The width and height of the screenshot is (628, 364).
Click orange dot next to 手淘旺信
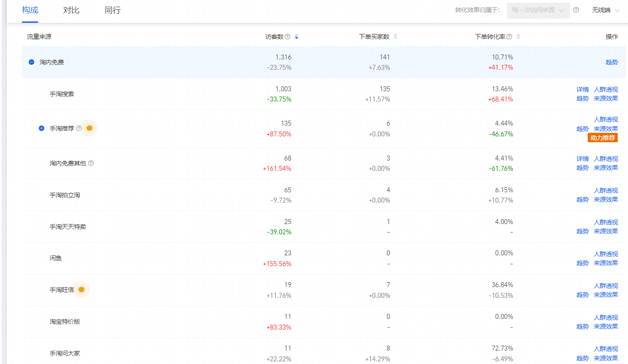pyautogui.click(x=81, y=290)
